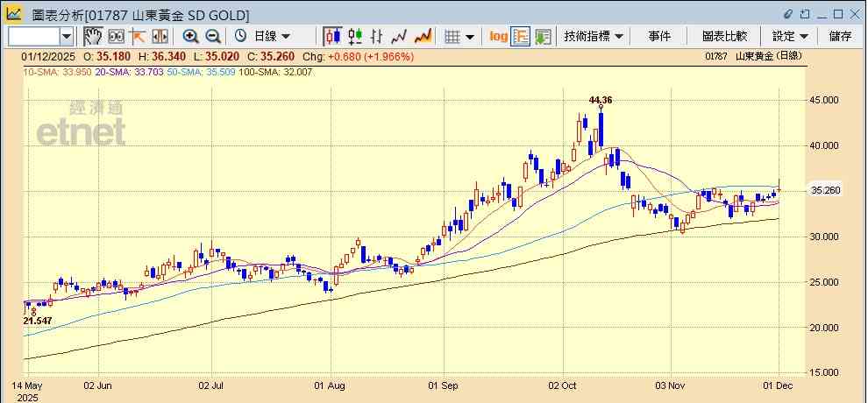The width and height of the screenshot is (868, 403).
Task: Switch to green hollow candle chart type
Action: coord(355,36)
